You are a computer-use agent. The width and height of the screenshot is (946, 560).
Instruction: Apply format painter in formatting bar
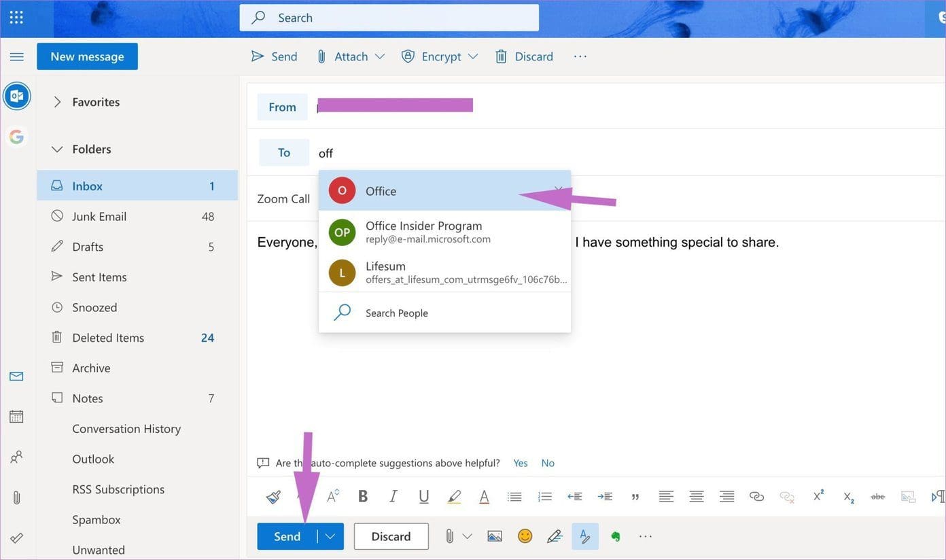(273, 497)
